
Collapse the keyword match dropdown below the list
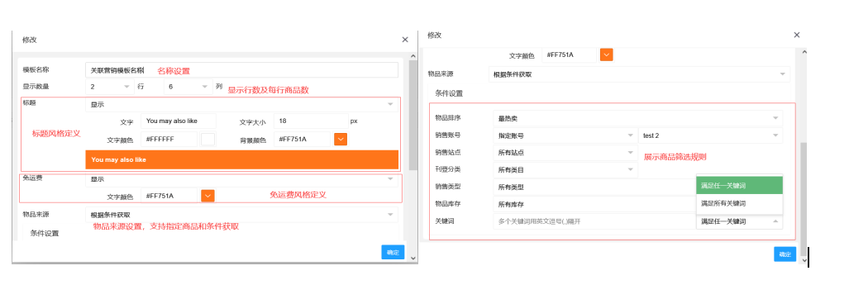740,221
